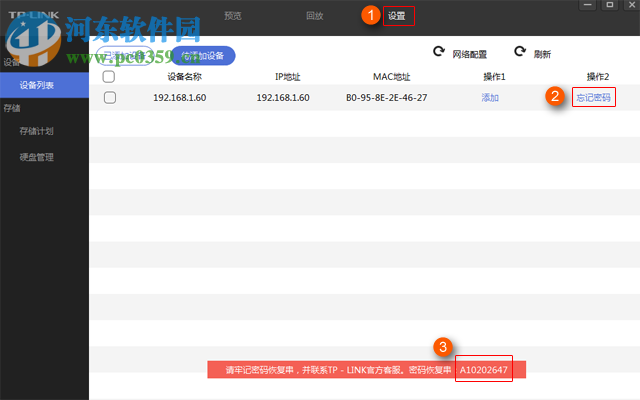The image size is (640, 400).
Task: Click the 刷新 label
Action: 542,54
